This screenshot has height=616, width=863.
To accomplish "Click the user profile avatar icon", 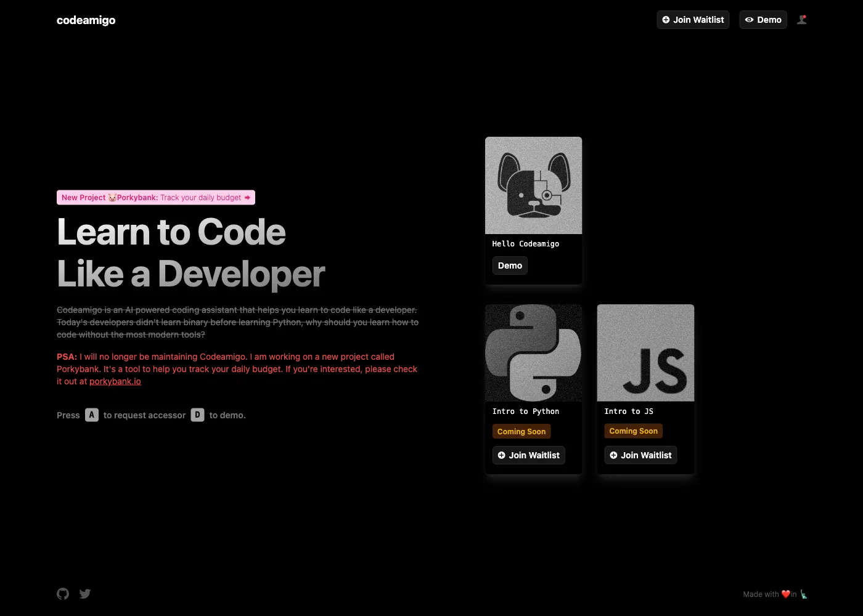I will tap(801, 20).
